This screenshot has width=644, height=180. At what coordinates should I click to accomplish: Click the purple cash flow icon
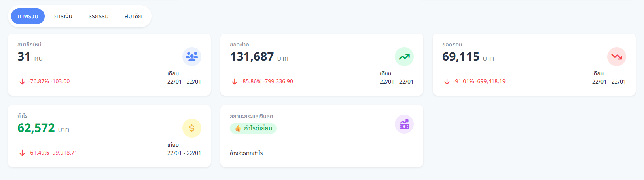pyautogui.click(x=404, y=124)
